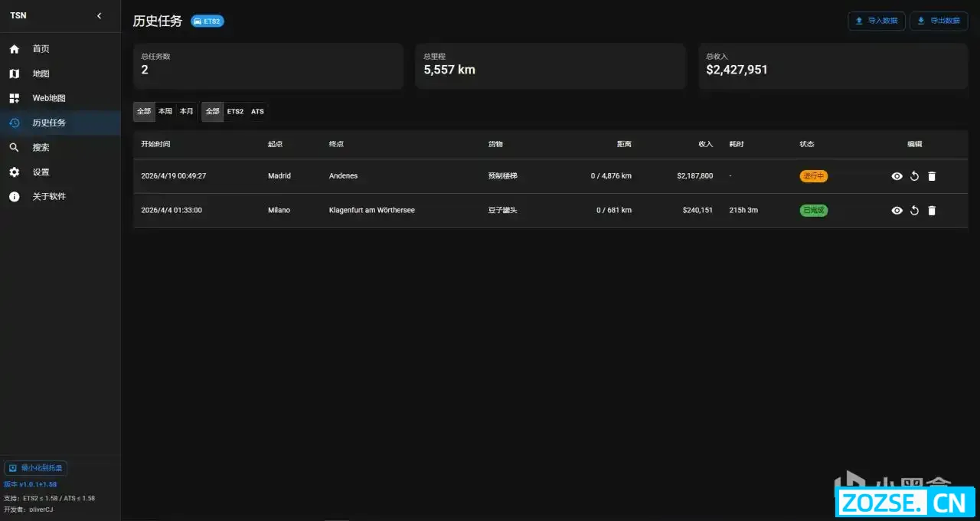Open 首页 home page

pyautogui.click(x=60, y=49)
